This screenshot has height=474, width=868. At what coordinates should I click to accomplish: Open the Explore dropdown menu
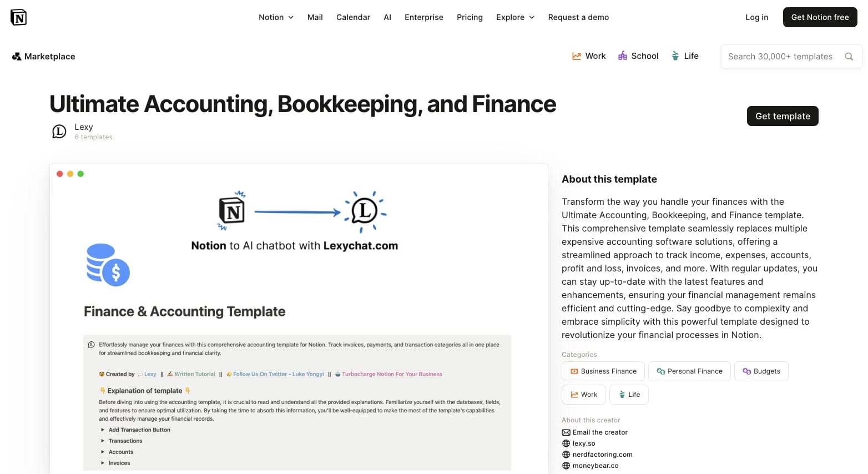(515, 17)
